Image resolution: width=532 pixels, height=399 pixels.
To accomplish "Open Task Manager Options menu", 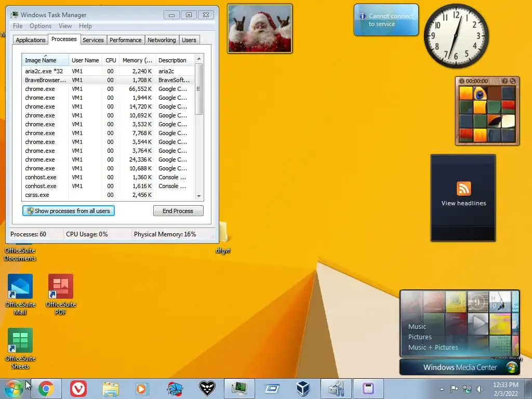I will click(41, 26).
